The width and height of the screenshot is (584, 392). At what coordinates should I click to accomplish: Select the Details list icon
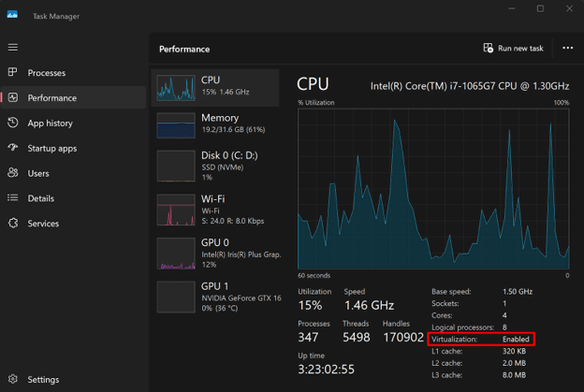pos(13,198)
